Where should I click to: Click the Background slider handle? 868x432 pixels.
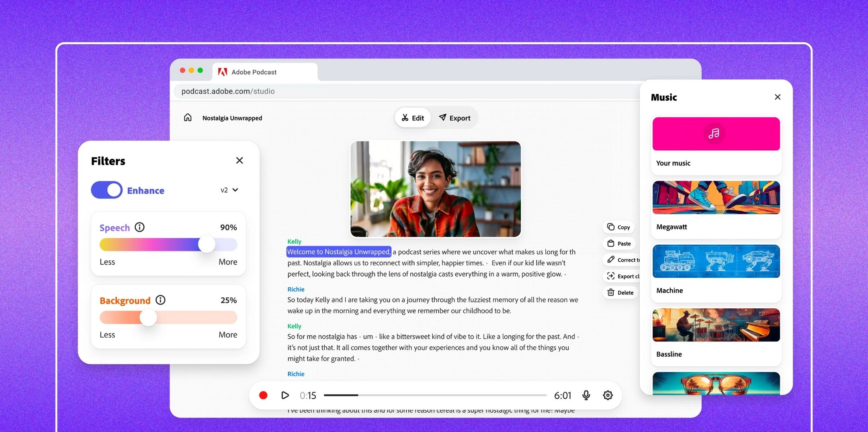click(x=148, y=317)
